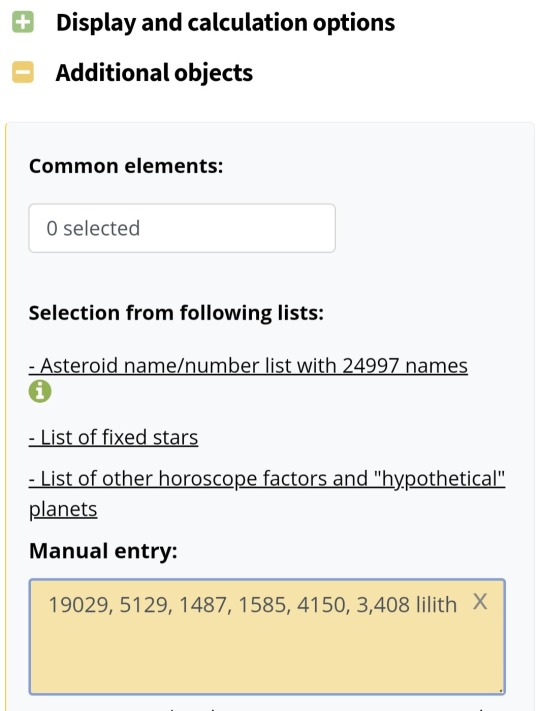
Task: Place cursor after 'lilith' in manual entry
Action: (457, 605)
